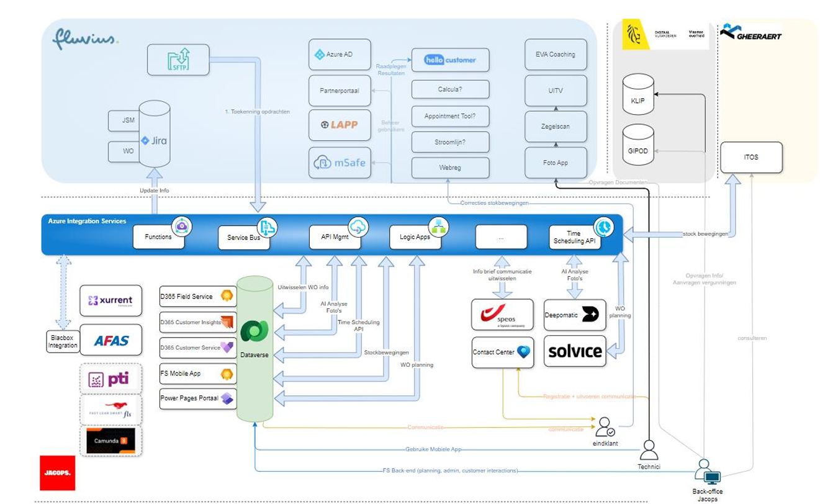Click the Time Scheduling API clock icon

[x=603, y=227]
